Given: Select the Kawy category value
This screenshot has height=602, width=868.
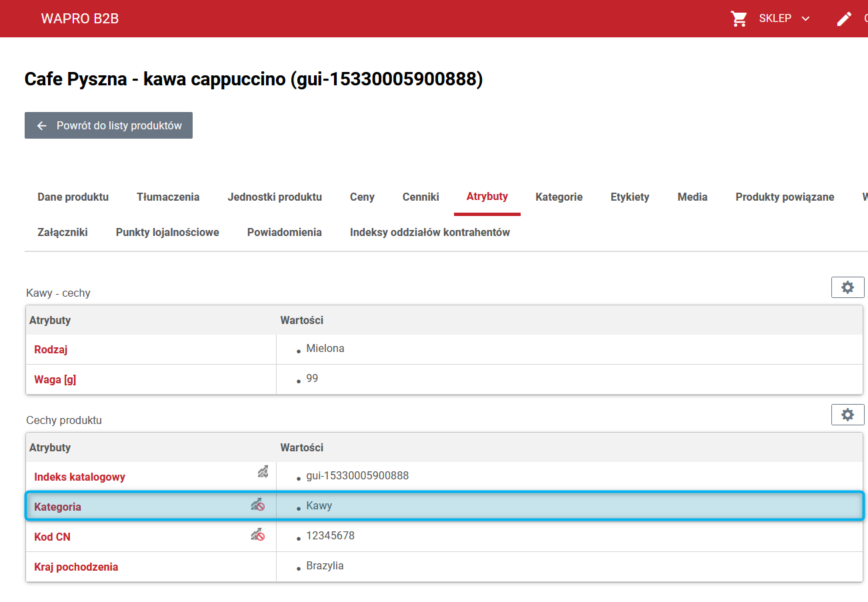Looking at the screenshot, I should pos(319,505).
